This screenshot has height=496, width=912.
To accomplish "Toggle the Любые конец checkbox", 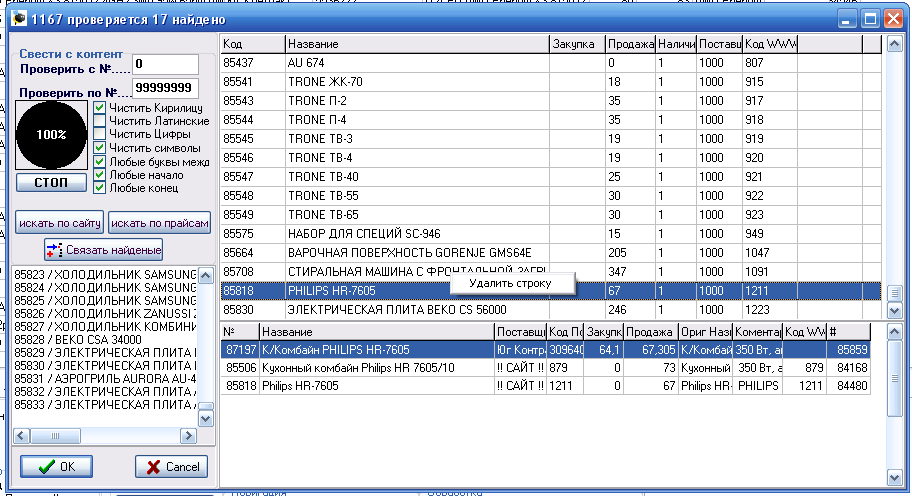I will 100,187.
